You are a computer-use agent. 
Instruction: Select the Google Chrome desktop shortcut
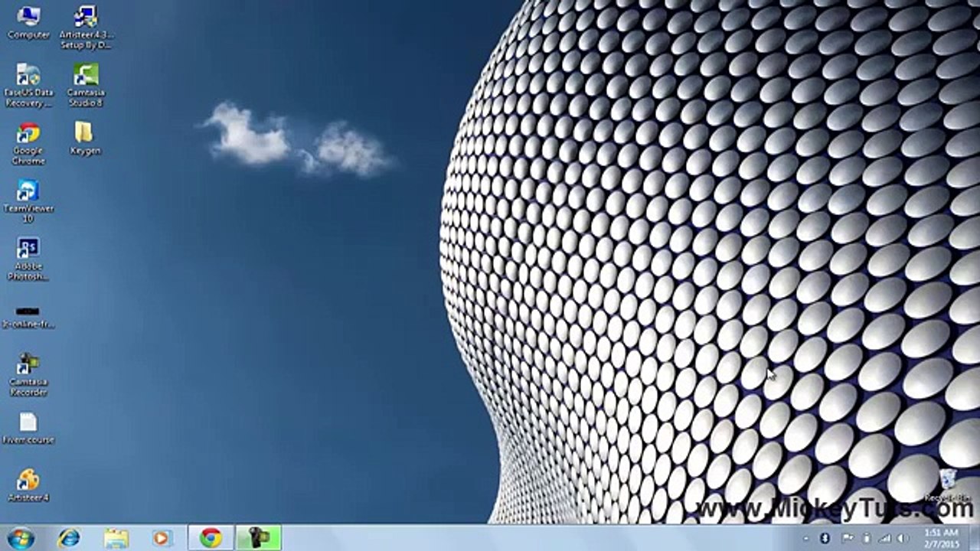(28, 144)
